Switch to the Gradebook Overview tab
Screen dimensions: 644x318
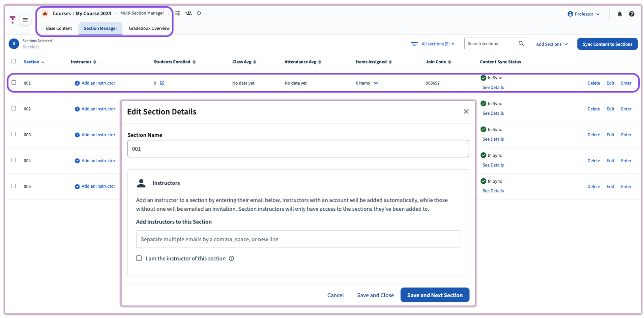click(149, 28)
